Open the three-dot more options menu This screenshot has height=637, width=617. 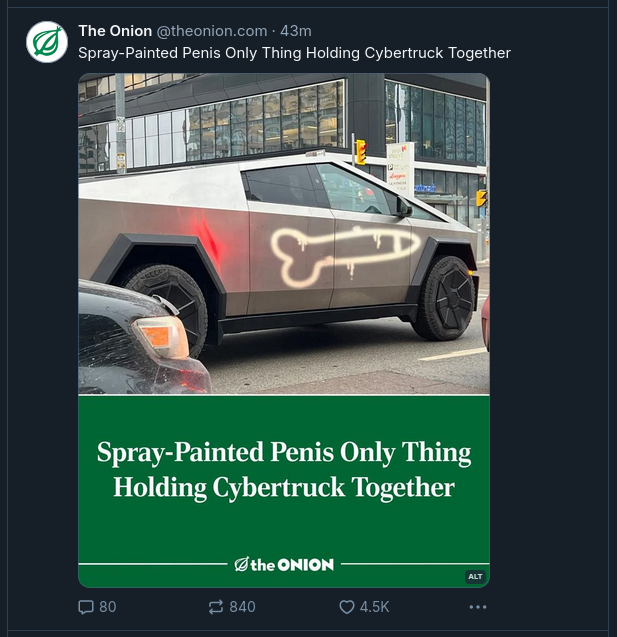478,607
